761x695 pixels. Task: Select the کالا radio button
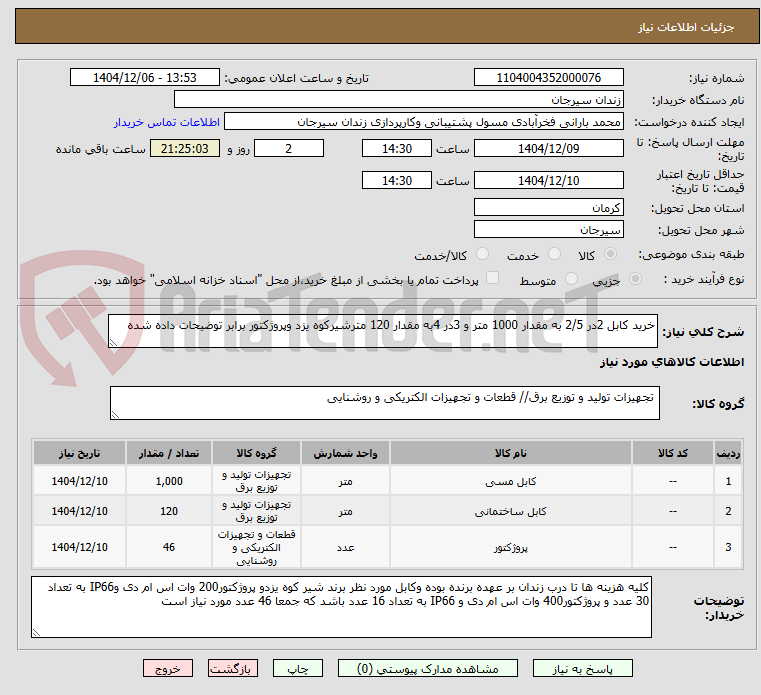611,254
